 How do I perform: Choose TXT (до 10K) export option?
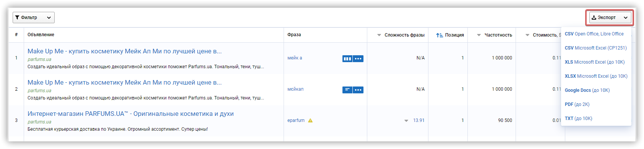click(578, 119)
